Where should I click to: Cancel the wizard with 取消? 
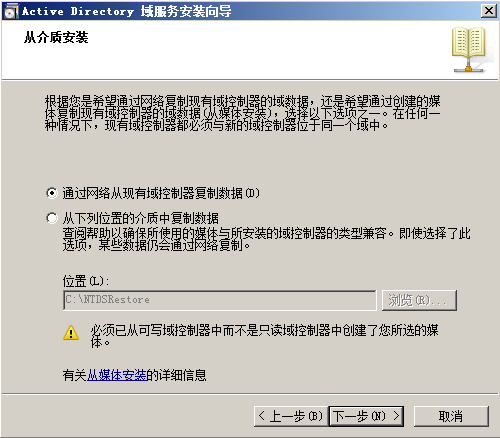451,416
